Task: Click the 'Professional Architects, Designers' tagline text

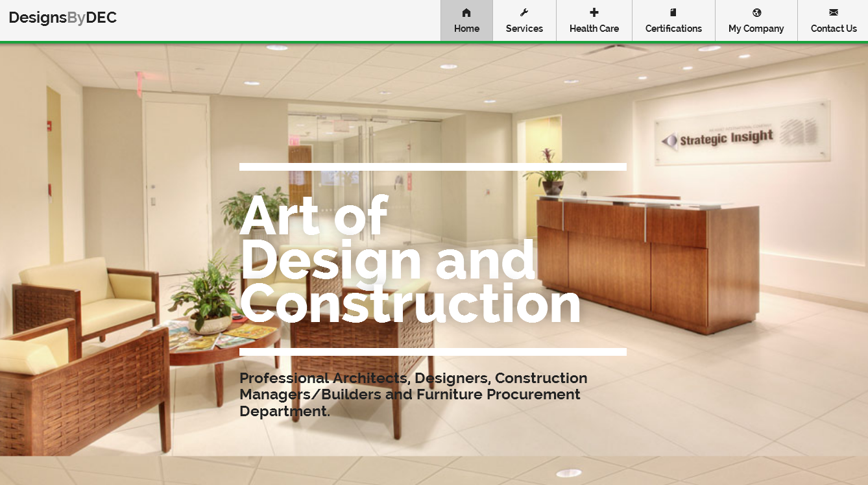Action: [413, 394]
